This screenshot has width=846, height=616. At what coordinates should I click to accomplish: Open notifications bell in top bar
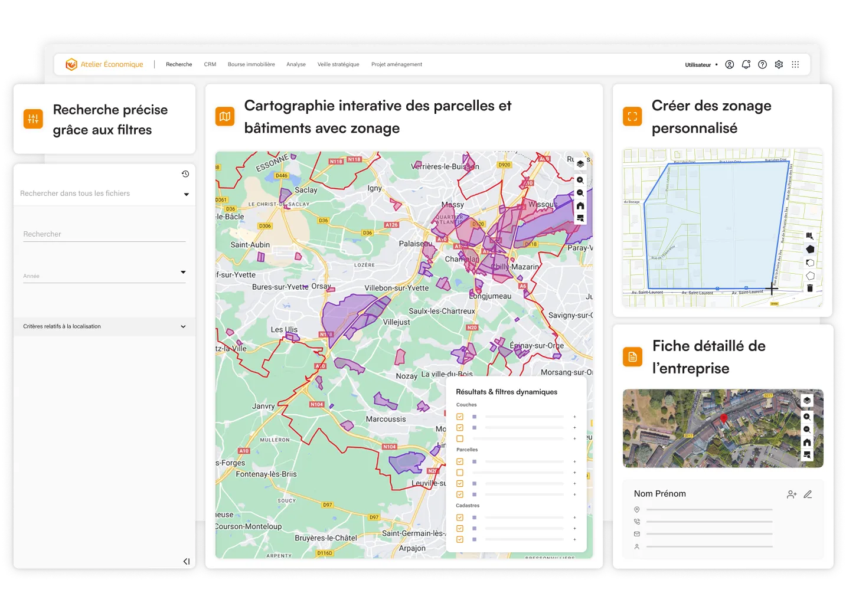point(746,65)
